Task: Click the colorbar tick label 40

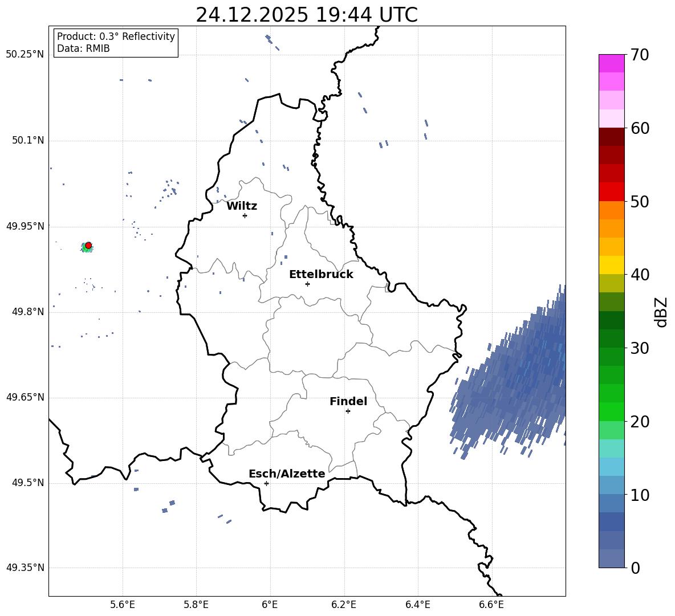Action: pyautogui.click(x=640, y=275)
